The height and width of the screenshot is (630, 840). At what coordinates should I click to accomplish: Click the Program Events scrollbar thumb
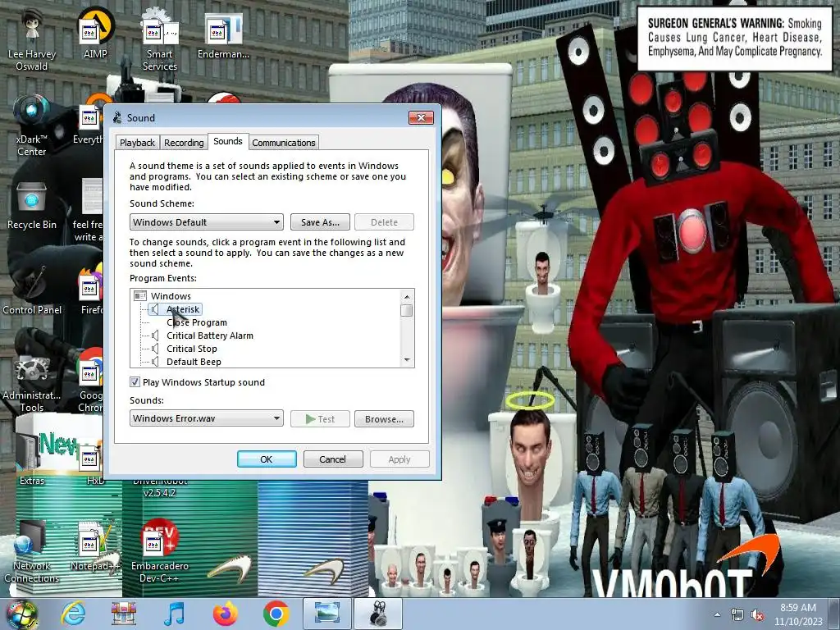[x=407, y=310]
